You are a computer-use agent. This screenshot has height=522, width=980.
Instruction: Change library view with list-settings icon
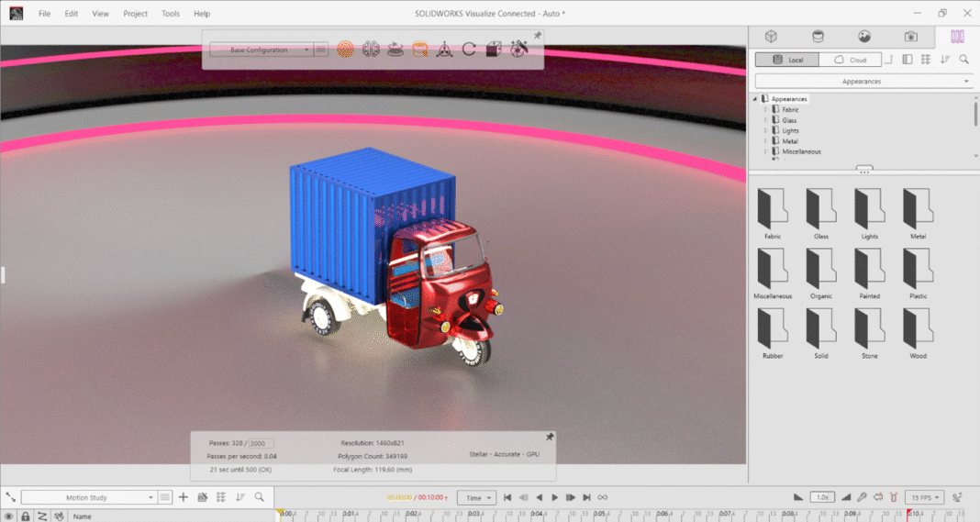(926, 60)
